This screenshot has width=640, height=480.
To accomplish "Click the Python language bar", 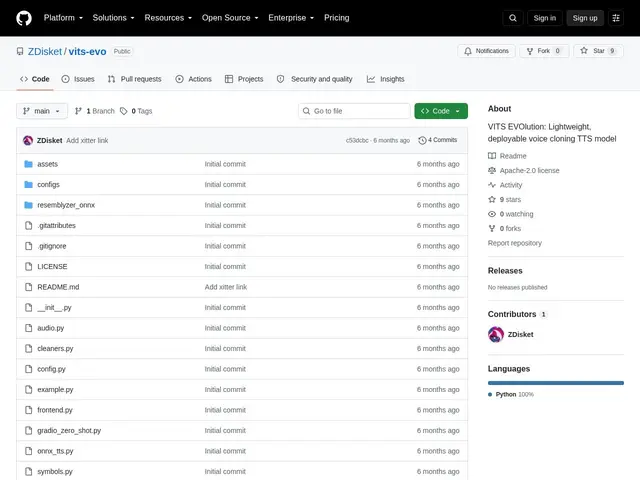I will (556, 383).
